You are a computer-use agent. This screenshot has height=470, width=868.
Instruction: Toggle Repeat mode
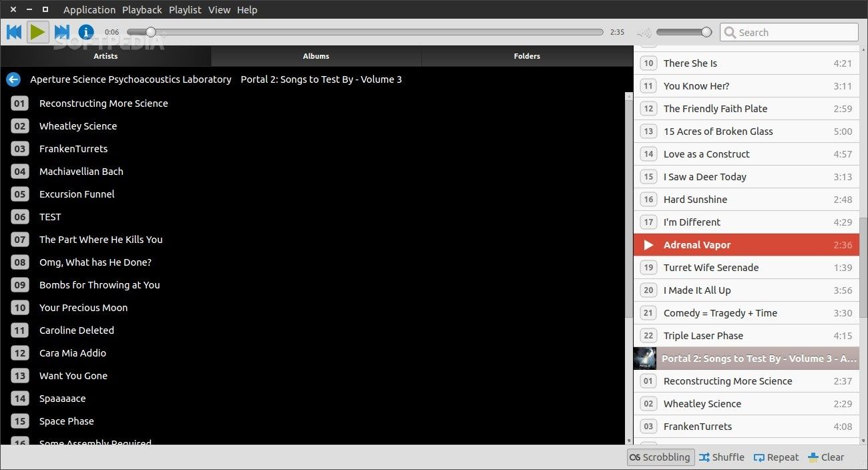pos(777,457)
